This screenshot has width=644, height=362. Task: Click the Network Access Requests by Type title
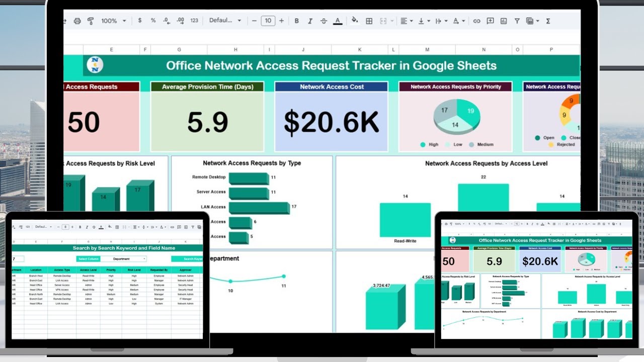click(x=252, y=163)
